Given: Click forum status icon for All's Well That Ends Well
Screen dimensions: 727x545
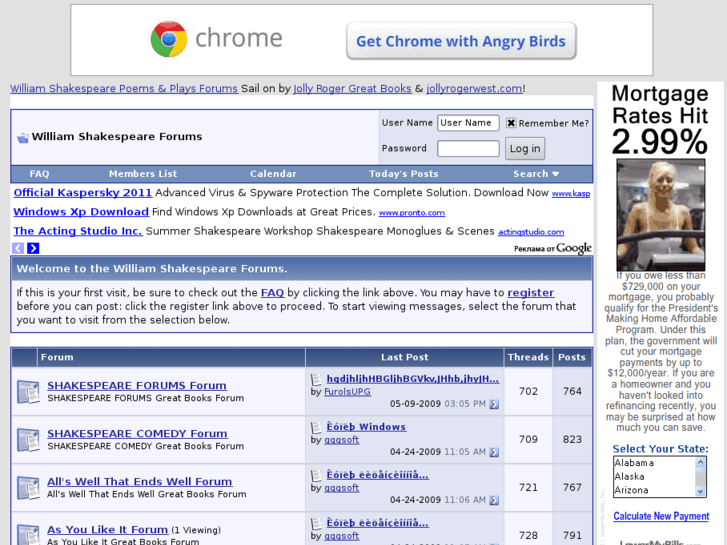Looking at the screenshot, I should pos(28,488).
